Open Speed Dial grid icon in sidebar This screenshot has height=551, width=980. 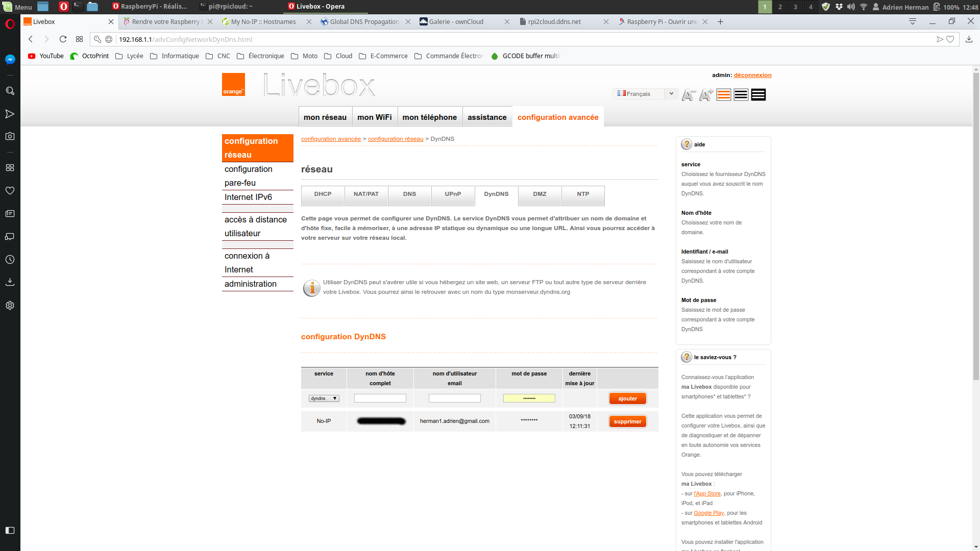click(10, 167)
